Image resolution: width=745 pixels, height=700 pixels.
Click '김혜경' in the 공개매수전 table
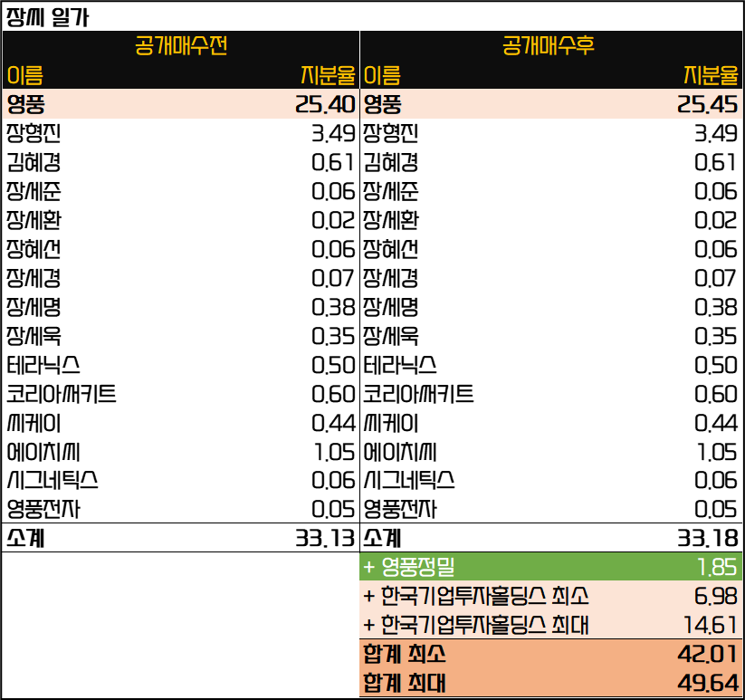click(x=33, y=162)
